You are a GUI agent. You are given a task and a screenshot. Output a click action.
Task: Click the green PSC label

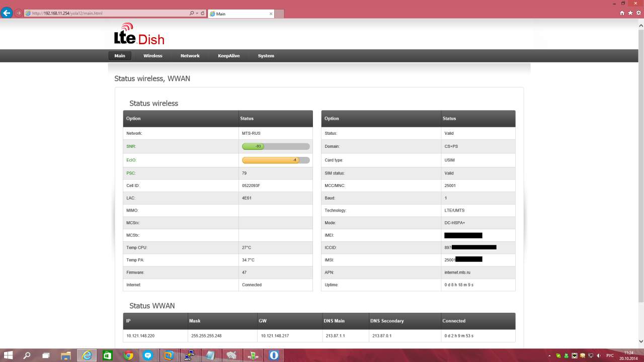coord(131,173)
